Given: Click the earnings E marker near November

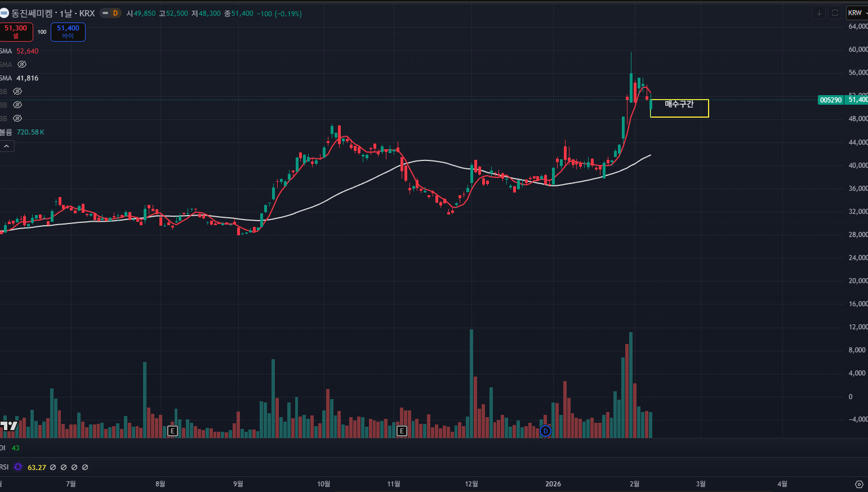Looking at the screenshot, I should pos(402,431).
